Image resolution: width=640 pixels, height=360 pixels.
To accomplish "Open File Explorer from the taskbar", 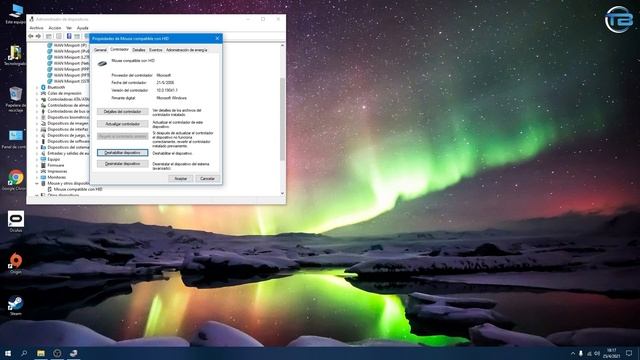I will point(41,353).
